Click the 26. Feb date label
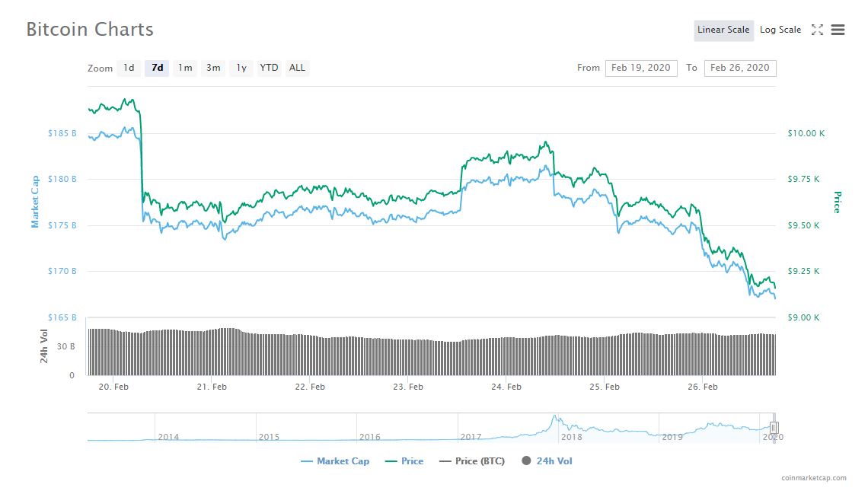The height and width of the screenshot is (494, 868). coord(703,387)
